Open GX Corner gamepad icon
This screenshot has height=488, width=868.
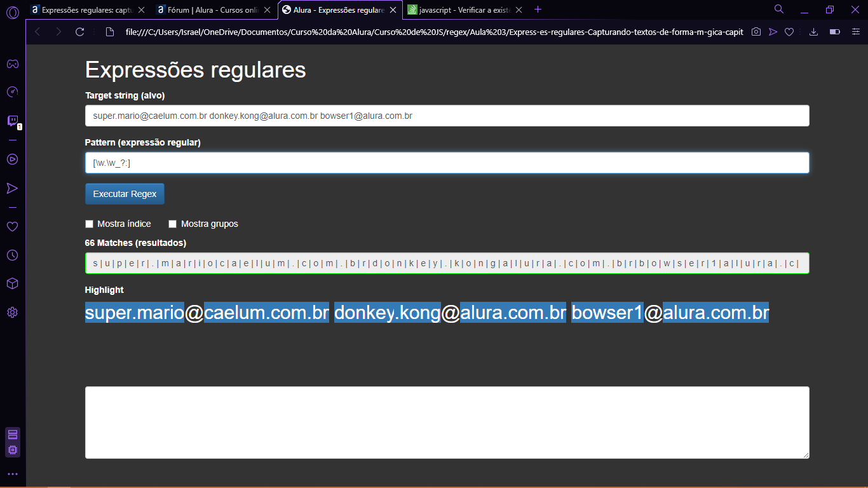coord(12,64)
